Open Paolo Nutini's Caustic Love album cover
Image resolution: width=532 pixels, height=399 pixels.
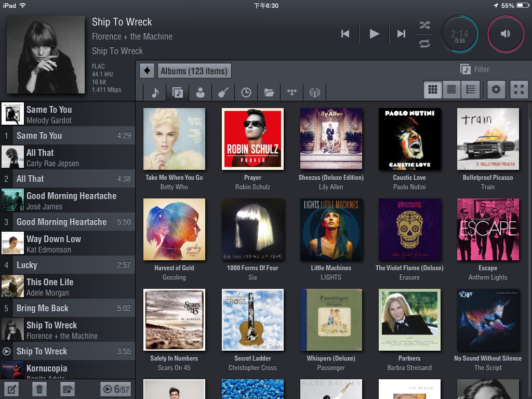click(409, 139)
